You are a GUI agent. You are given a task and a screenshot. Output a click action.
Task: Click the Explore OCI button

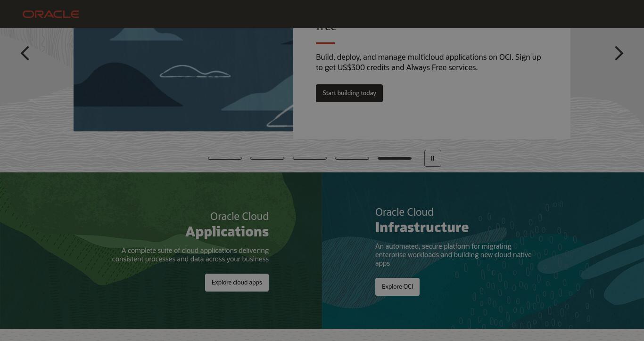click(397, 287)
